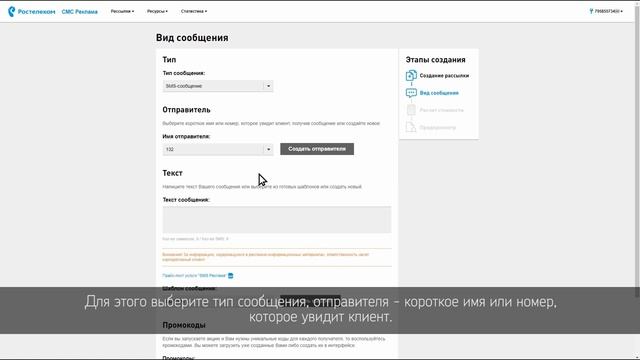The image size is (640, 360).
Task: Open the Рассылки menu
Action: [122, 11]
